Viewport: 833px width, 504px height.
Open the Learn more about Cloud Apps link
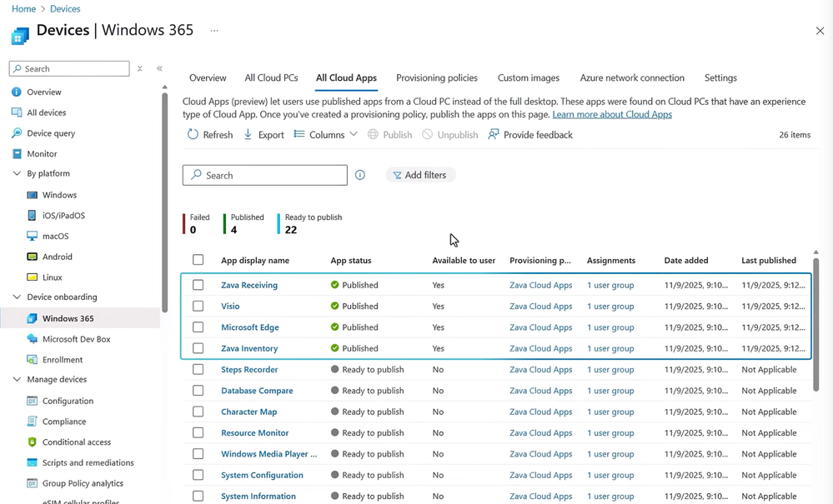coord(611,114)
